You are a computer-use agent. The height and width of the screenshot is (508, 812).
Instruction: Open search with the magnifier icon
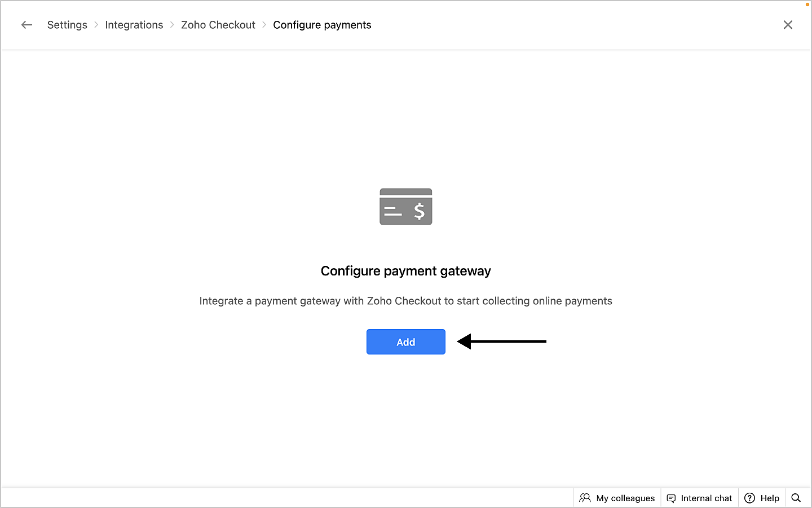point(796,498)
